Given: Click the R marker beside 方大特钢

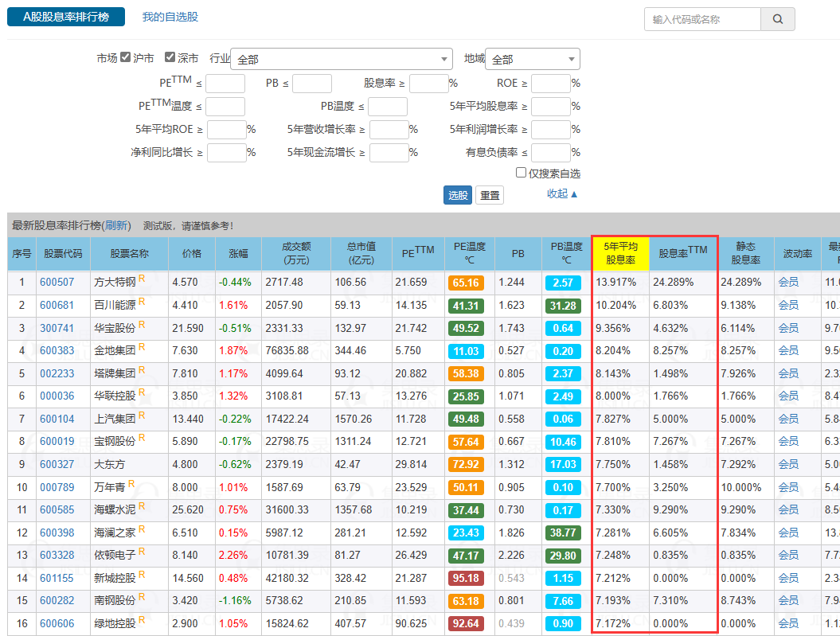Looking at the screenshot, I should point(142,279).
